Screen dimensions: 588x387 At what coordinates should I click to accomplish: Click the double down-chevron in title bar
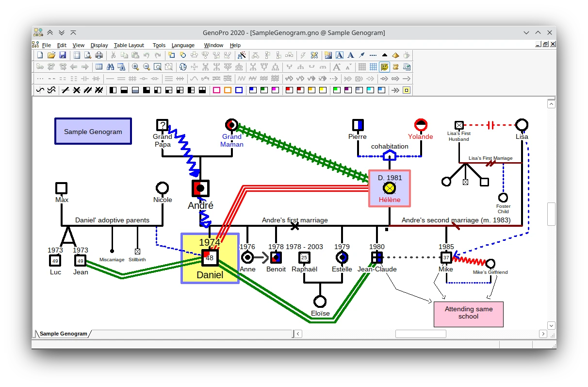62,33
